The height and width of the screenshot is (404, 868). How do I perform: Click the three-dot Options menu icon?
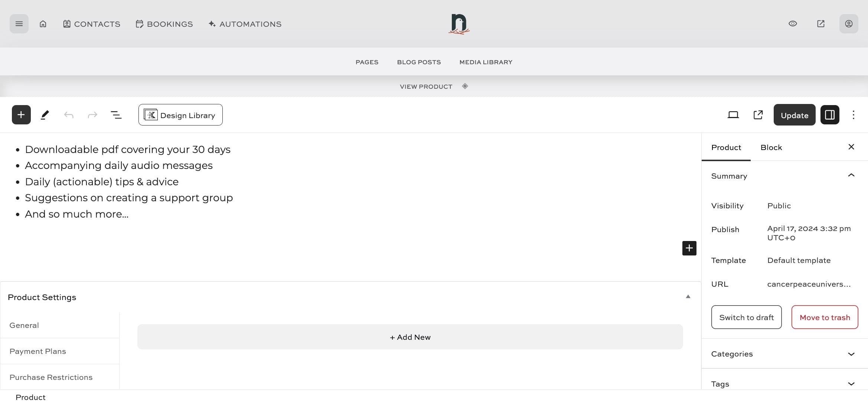(x=853, y=115)
